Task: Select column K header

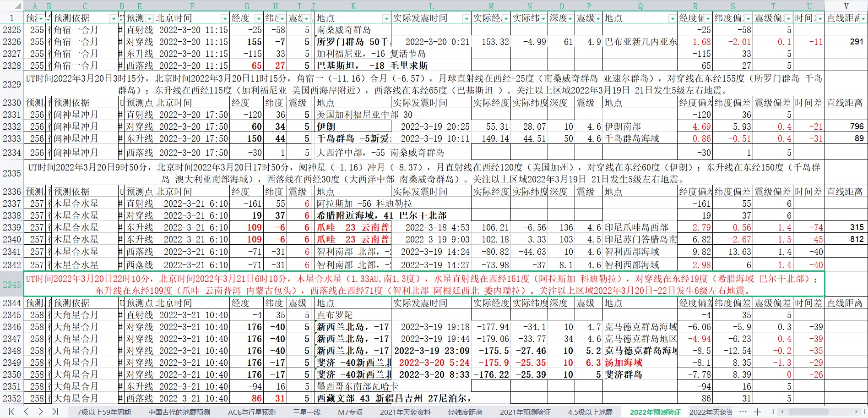Action: coord(353,6)
